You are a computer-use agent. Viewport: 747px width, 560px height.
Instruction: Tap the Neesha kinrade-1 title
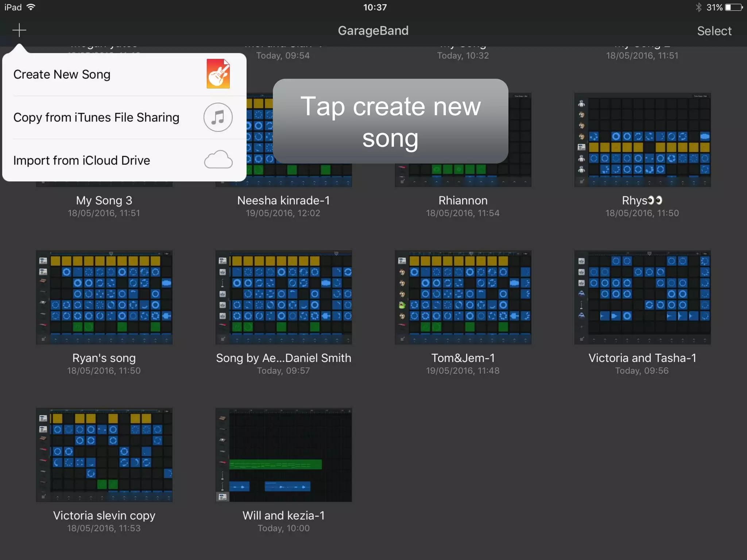pos(283,201)
